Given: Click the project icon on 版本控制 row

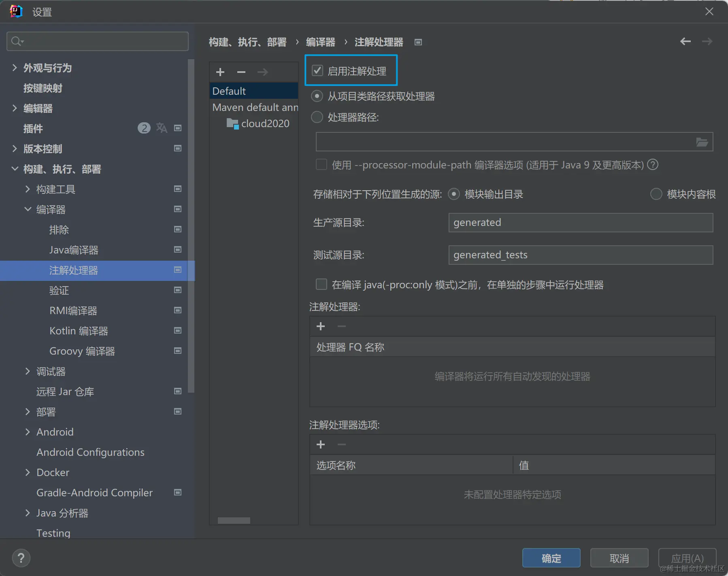Looking at the screenshot, I should click(177, 149).
